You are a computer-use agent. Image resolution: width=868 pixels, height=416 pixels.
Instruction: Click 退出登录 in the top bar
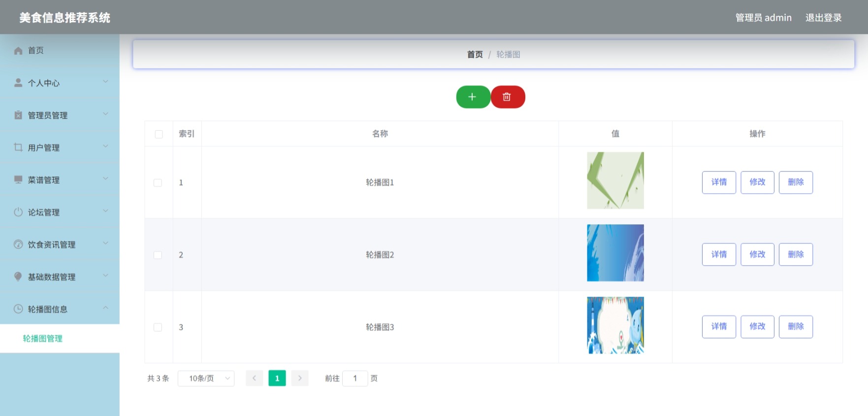[x=823, y=18]
